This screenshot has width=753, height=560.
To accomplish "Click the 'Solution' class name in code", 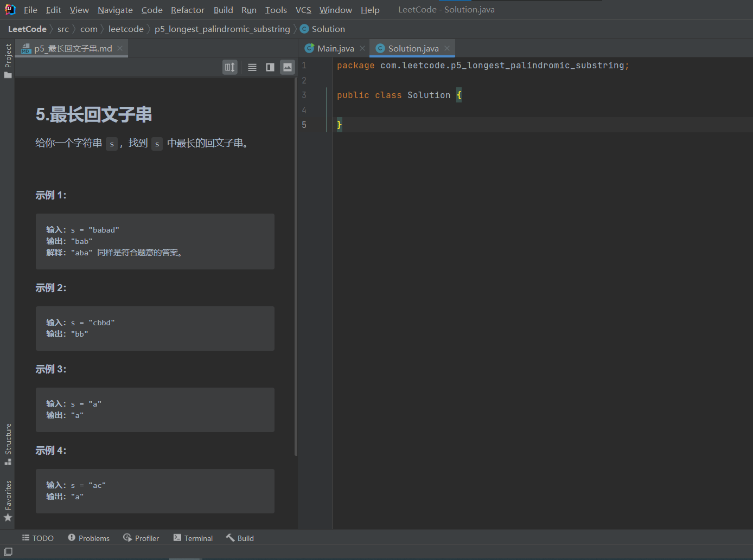I will pos(429,95).
